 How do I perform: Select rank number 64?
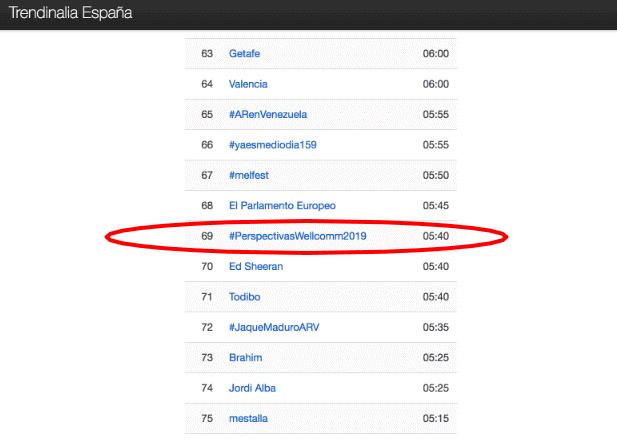coord(207,84)
